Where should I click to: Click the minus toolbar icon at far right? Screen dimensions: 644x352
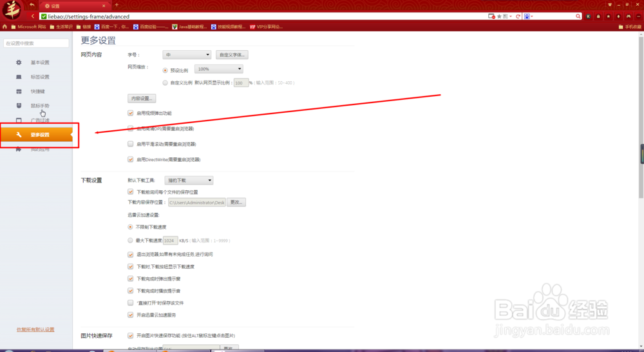638,17
